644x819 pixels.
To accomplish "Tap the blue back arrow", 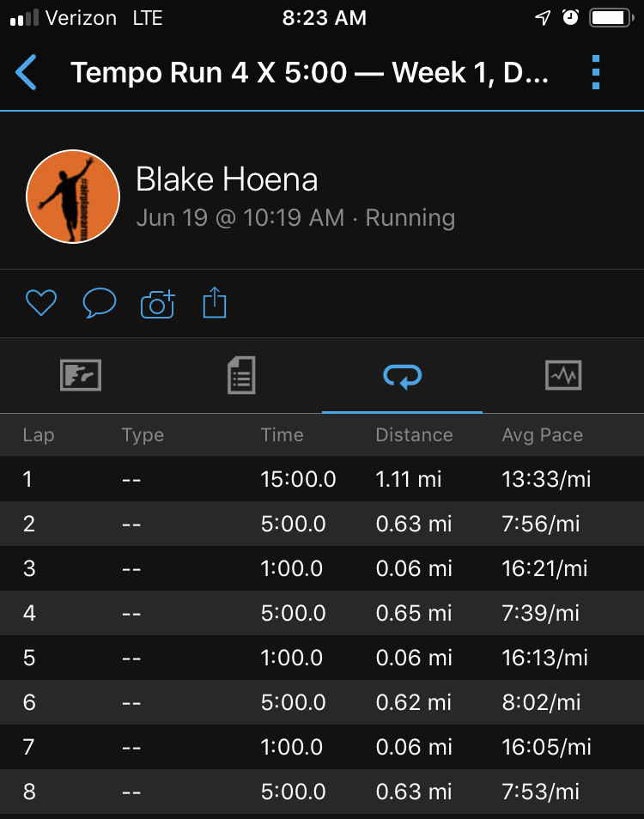I will coord(26,72).
